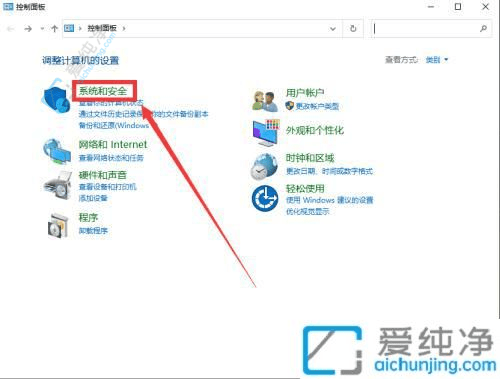Click the User Accounts people icon

tap(265, 101)
